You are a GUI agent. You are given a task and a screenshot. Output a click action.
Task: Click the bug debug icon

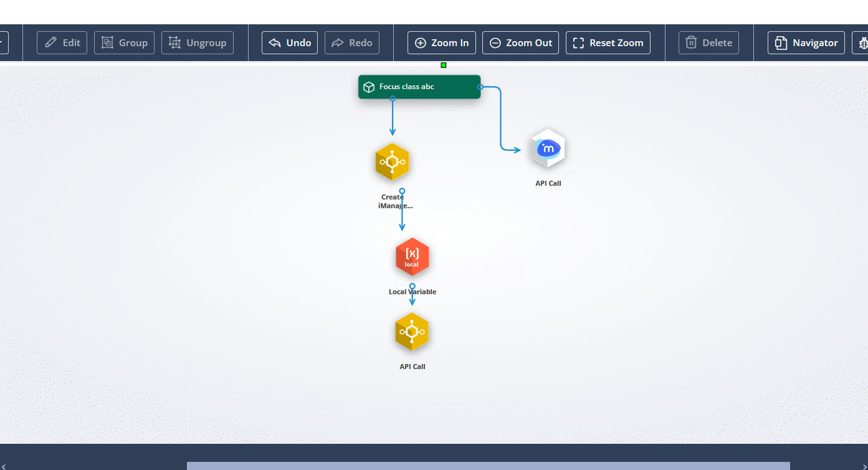click(x=862, y=42)
